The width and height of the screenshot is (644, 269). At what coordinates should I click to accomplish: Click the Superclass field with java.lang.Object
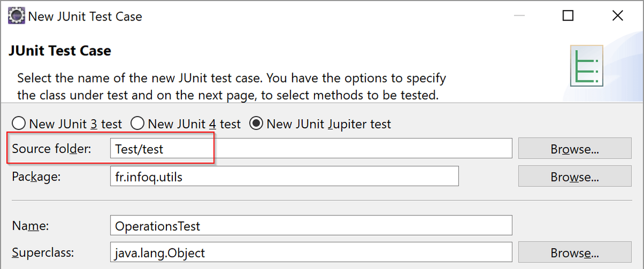311,252
